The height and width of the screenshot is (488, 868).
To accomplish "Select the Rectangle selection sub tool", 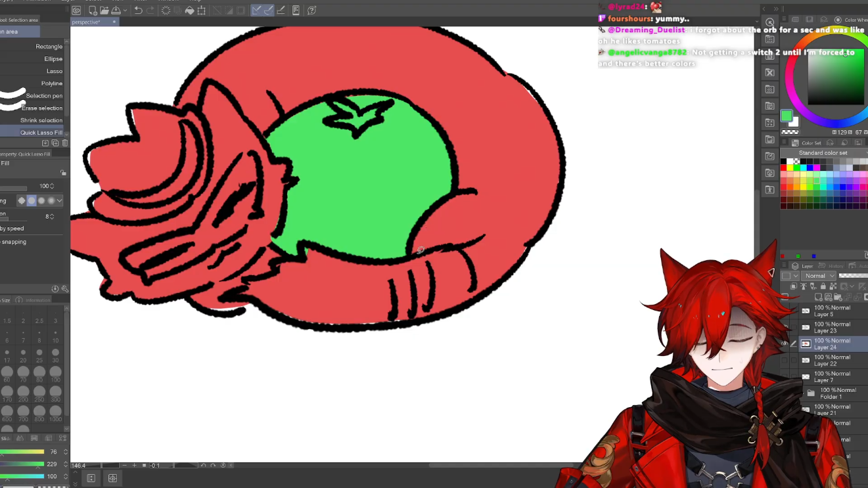I will point(33,47).
